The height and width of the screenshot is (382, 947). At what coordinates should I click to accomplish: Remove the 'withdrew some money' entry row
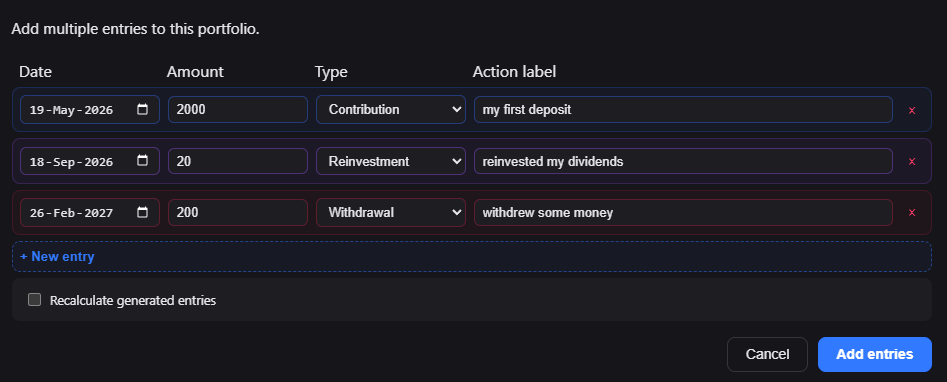point(912,213)
